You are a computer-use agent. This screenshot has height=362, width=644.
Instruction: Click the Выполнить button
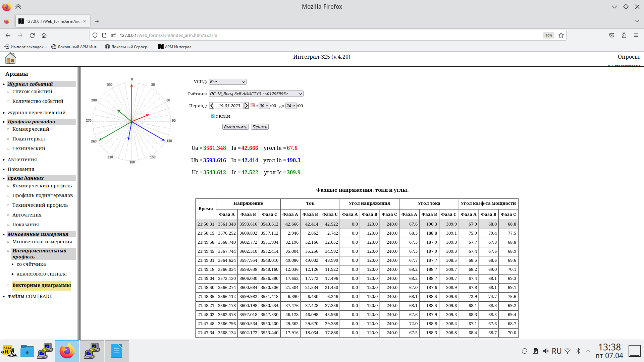coord(235,127)
